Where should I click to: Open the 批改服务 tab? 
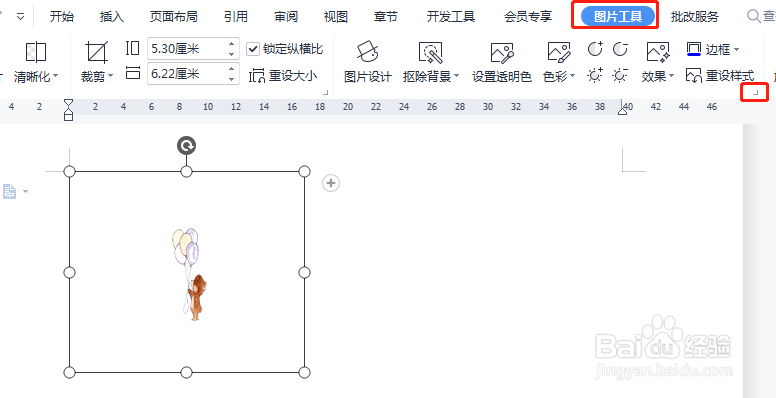pos(695,17)
